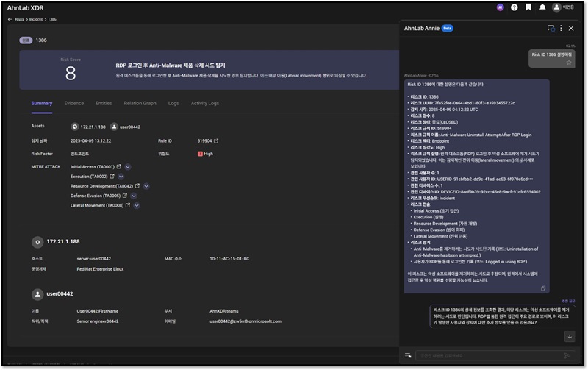Open Resource Development (TA0042) external link
Image resolution: width=588 pixels, height=370 pixels.
tap(137, 186)
